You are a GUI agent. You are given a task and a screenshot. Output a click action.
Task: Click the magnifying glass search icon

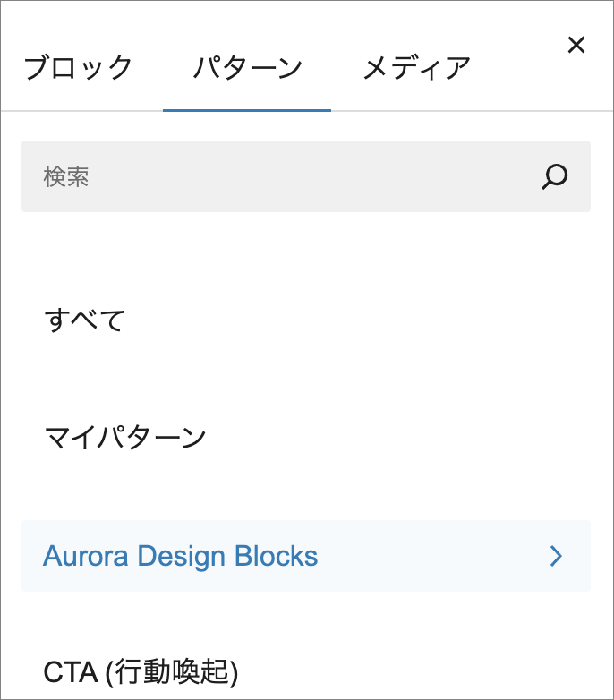555,176
